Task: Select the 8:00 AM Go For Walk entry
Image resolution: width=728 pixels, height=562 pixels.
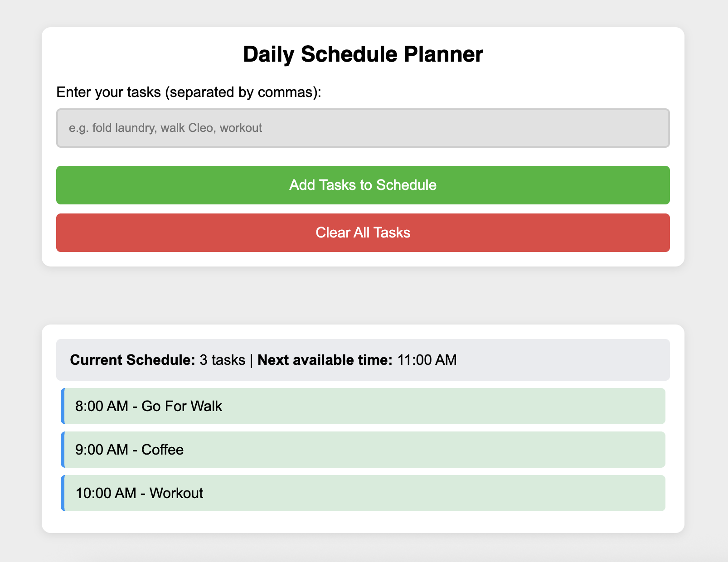Action: pos(363,406)
